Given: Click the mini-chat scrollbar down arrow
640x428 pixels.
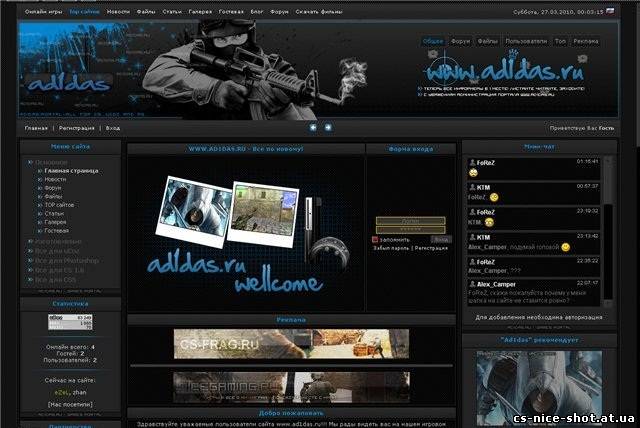Looking at the screenshot, I should click(608, 303).
